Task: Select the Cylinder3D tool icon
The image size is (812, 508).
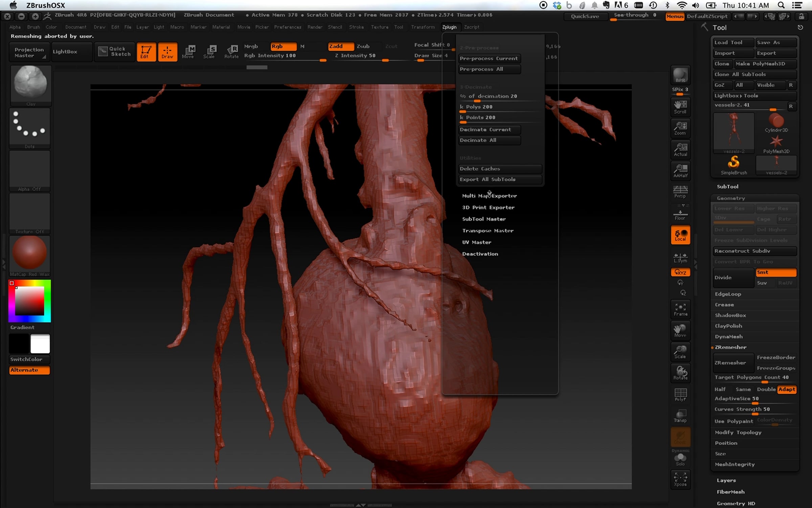Action: [776, 123]
